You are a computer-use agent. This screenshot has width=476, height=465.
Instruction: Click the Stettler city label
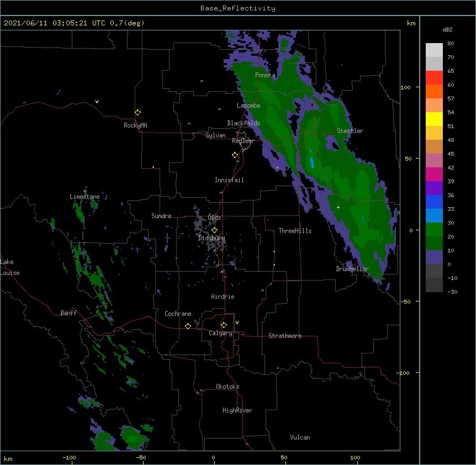pyautogui.click(x=350, y=131)
